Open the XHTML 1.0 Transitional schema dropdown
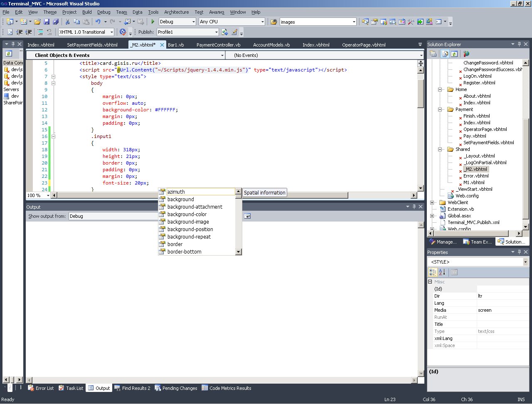The height and width of the screenshot is (404, 532). 111,32
